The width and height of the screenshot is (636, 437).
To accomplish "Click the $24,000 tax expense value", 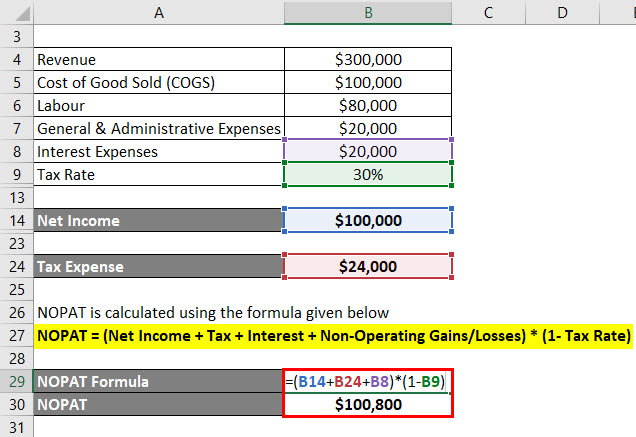I will pos(368,267).
